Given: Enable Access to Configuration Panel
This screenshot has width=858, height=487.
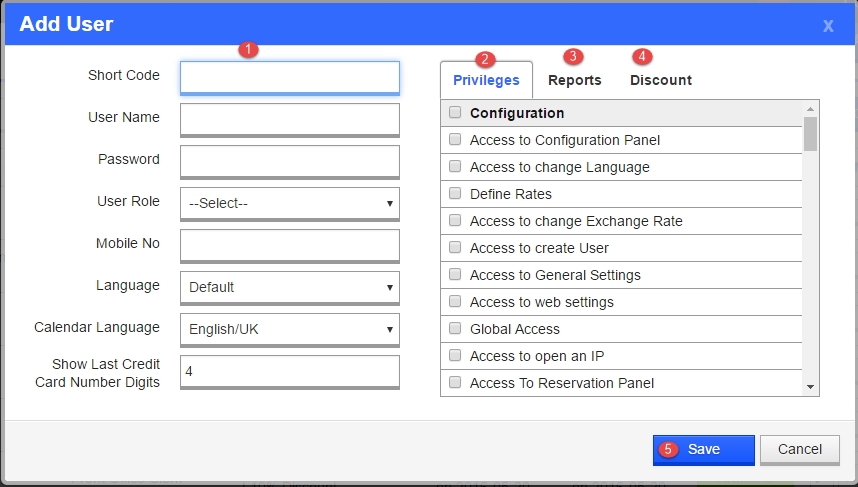Looking at the screenshot, I should click(x=455, y=140).
